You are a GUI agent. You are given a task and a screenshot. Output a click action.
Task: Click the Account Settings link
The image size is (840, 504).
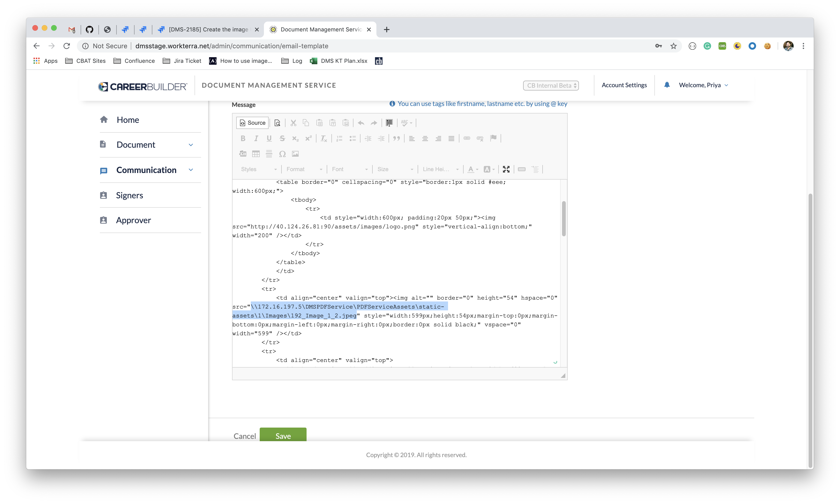pos(624,85)
